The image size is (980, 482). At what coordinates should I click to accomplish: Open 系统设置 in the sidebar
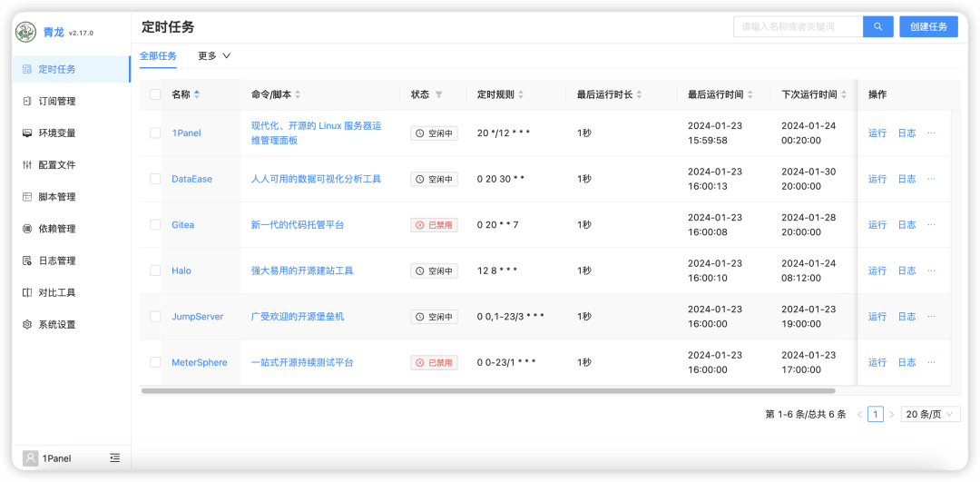tap(72, 324)
